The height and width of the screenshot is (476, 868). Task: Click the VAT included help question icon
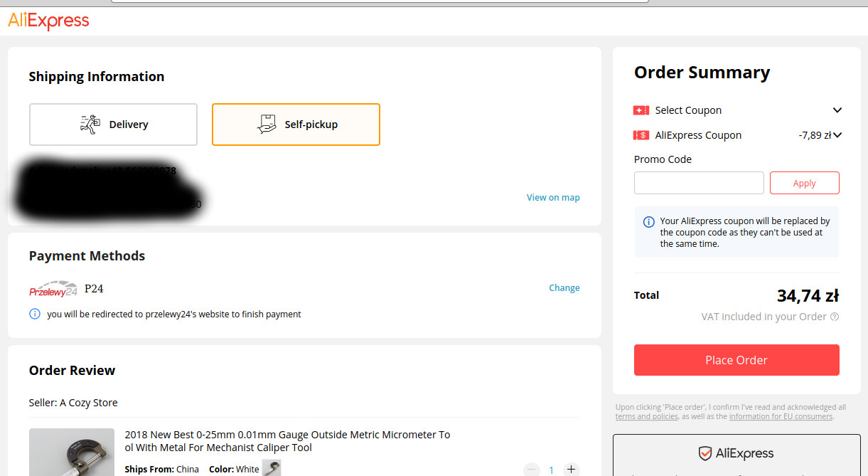(835, 317)
